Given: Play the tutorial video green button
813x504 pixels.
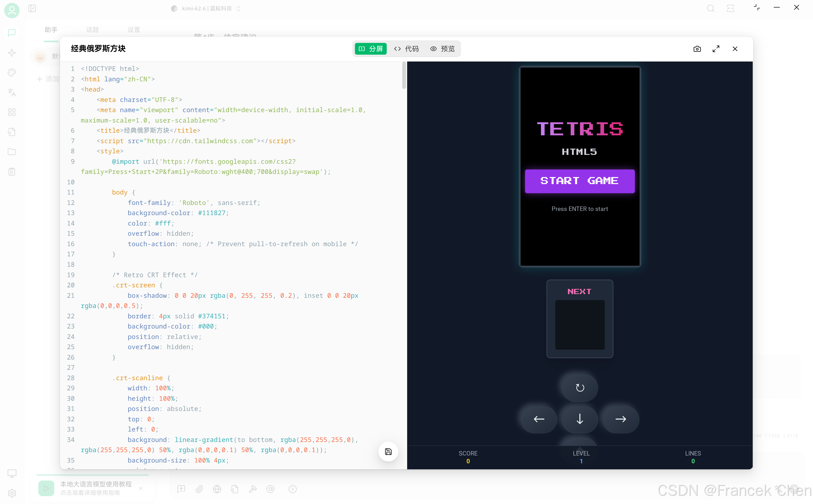Looking at the screenshot, I should coord(46,488).
